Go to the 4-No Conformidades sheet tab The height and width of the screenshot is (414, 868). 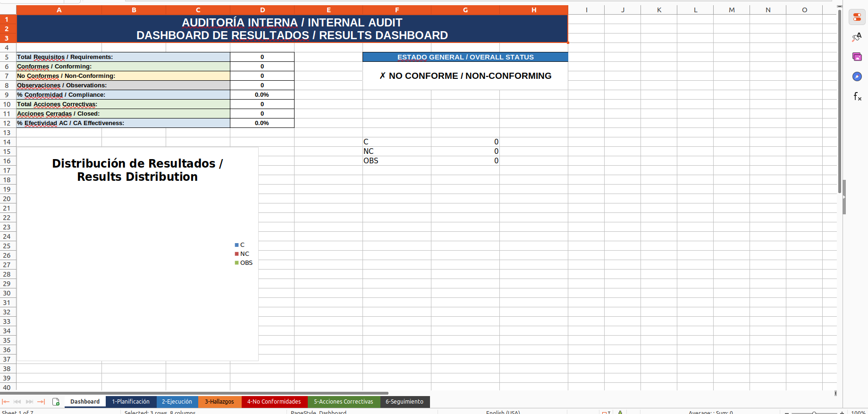click(x=274, y=402)
